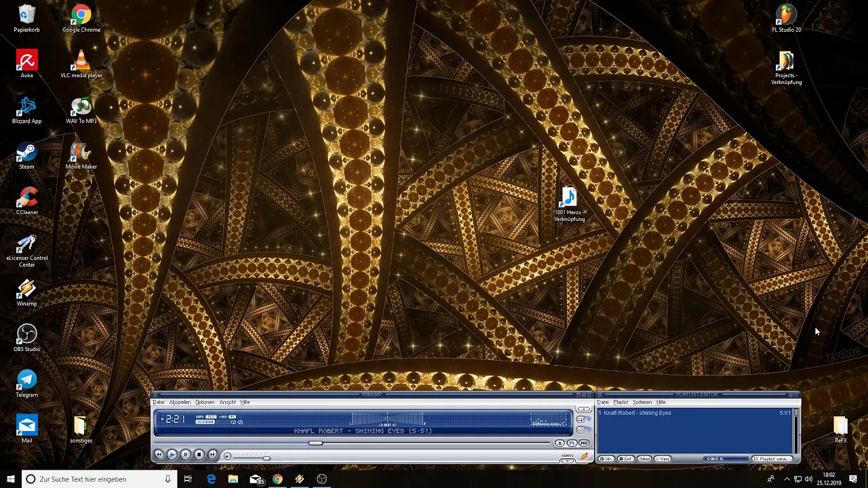Viewport: 868px width, 488px height.
Task: Click the Winamp volume slider knob
Action: point(267,458)
